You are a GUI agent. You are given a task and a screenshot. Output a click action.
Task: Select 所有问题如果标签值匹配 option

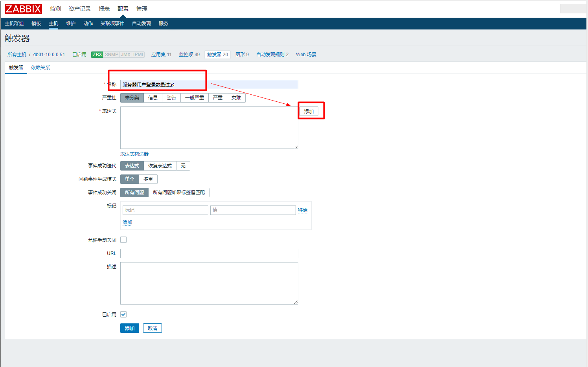click(x=179, y=193)
